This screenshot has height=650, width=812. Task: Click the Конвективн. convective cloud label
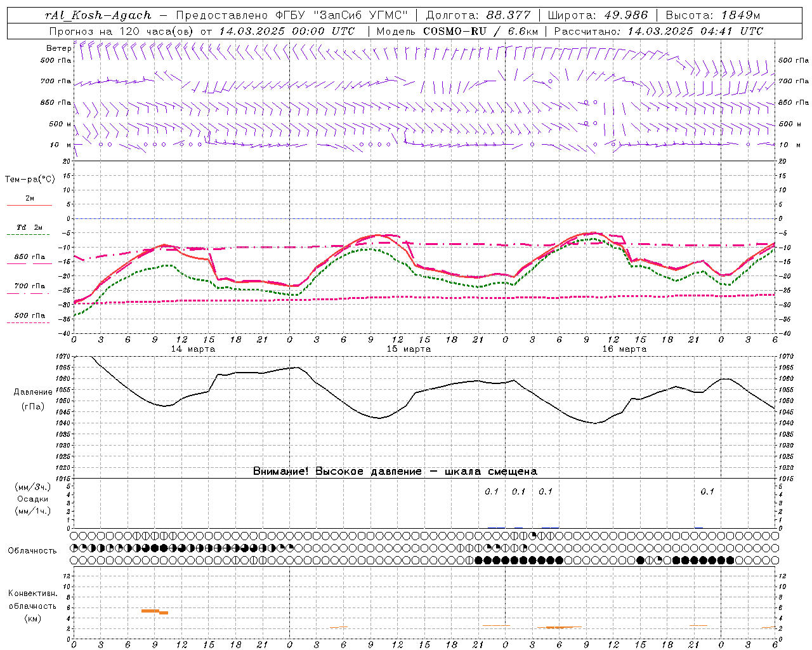click(x=32, y=594)
